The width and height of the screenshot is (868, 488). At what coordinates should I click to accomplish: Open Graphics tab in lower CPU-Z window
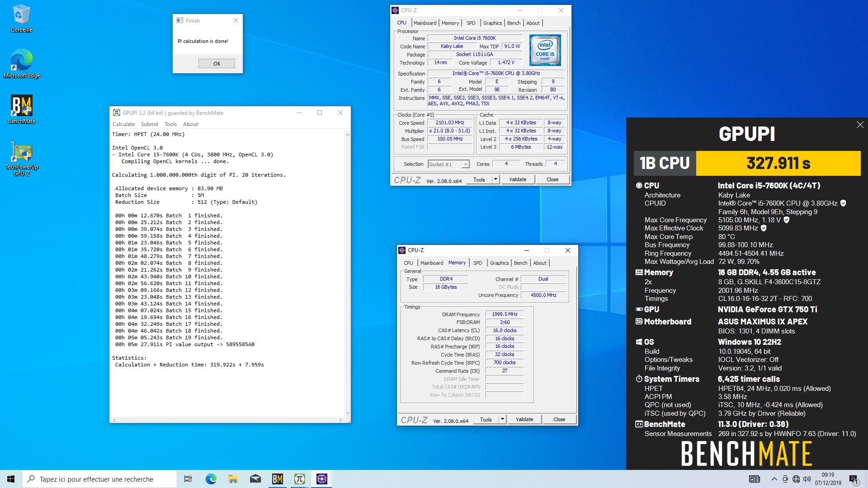pyautogui.click(x=499, y=263)
